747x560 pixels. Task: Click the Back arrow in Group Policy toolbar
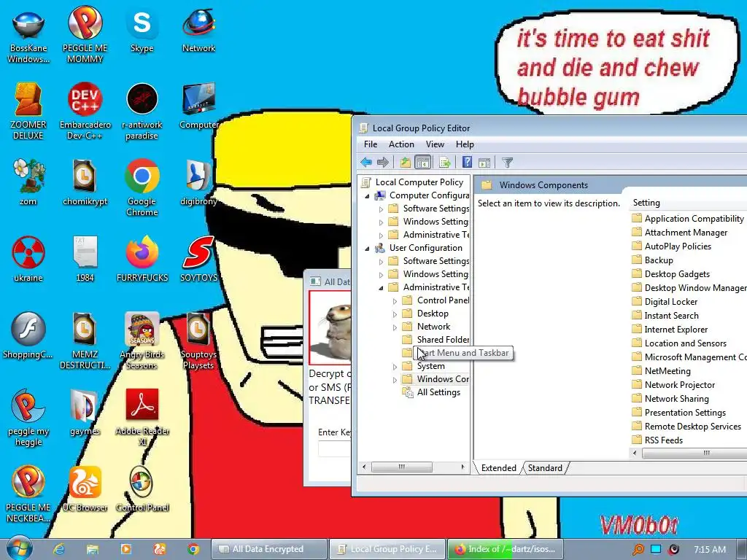click(366, 163)
